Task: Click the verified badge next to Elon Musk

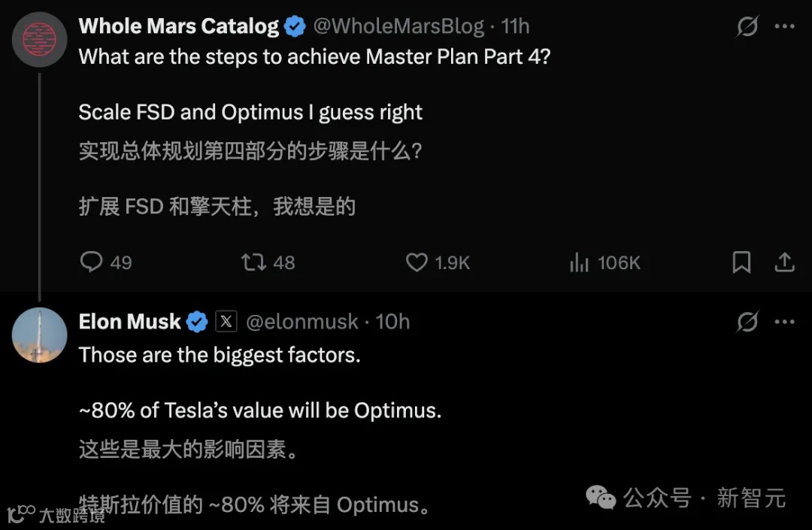Action: coord(197,323)
